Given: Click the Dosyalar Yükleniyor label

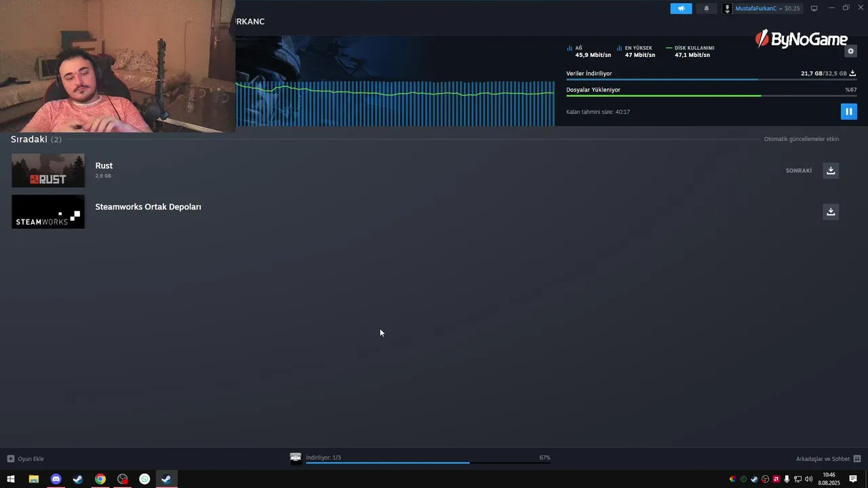Looking at the screenshot, I should point(593,89).
